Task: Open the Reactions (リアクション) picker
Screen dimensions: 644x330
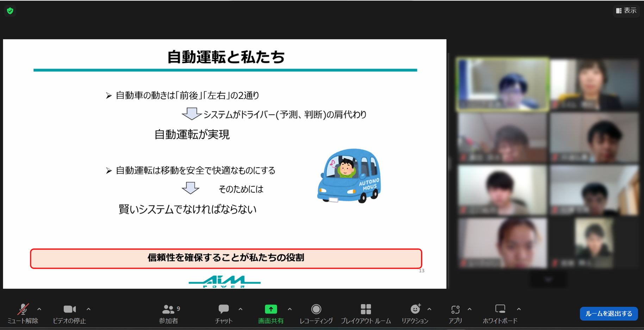Action: pos(415,313)
